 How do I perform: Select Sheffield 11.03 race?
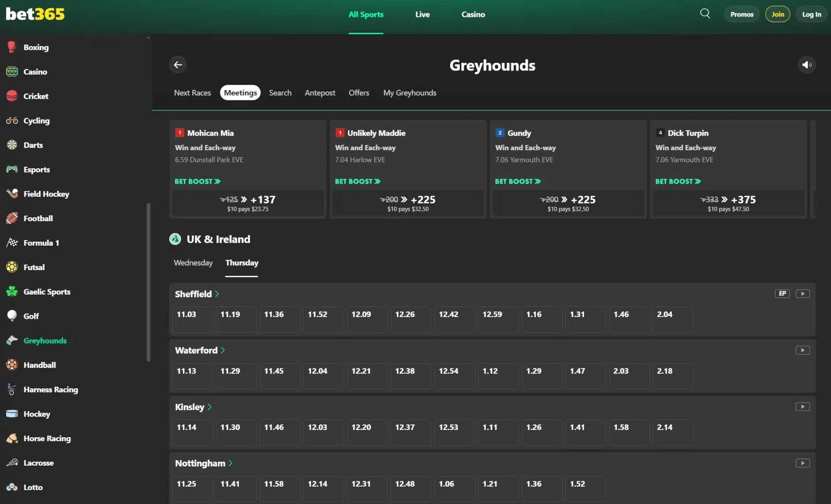[x=193, y=319]
